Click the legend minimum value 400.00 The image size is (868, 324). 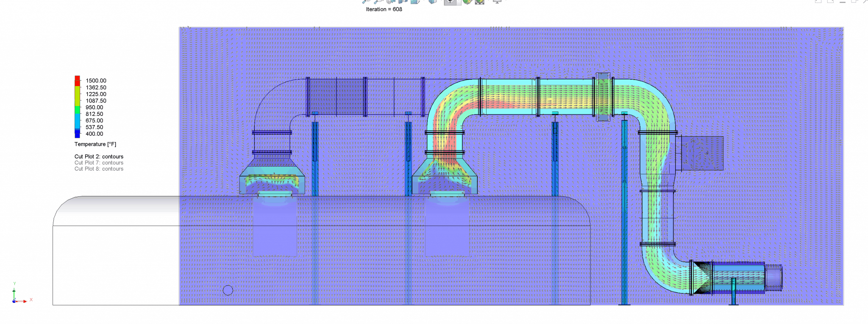tap(94, 134)
